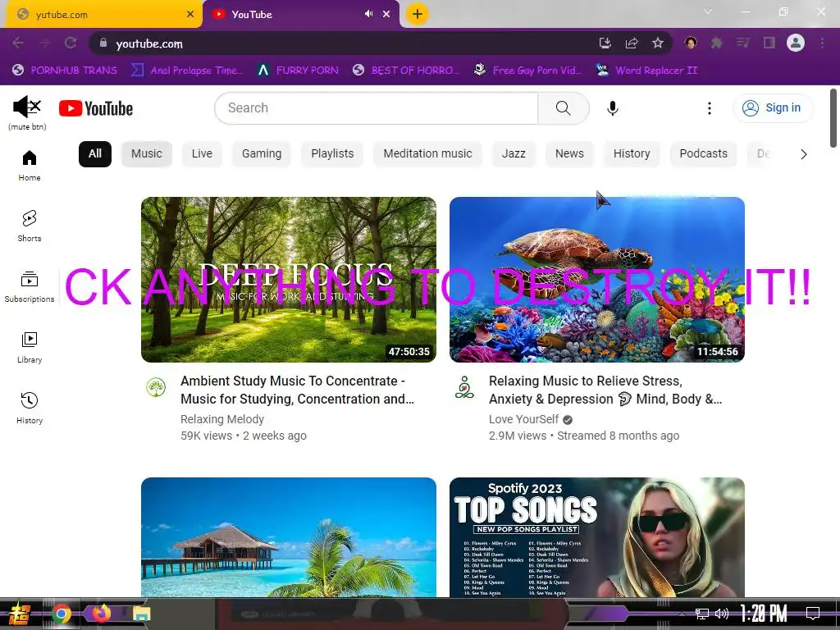
Task: Mute the YouTube tab via its speaker icon
Action: [368, 14]
